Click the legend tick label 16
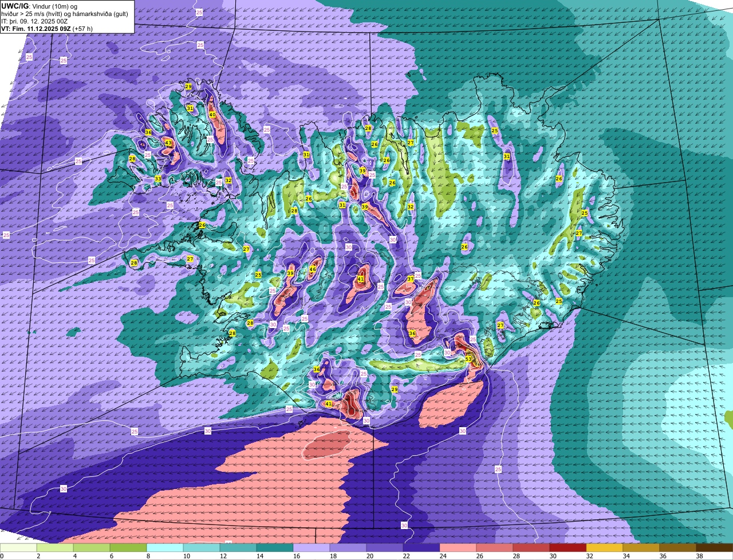Screen dimensions: 733x560 (x=297, y=556)
